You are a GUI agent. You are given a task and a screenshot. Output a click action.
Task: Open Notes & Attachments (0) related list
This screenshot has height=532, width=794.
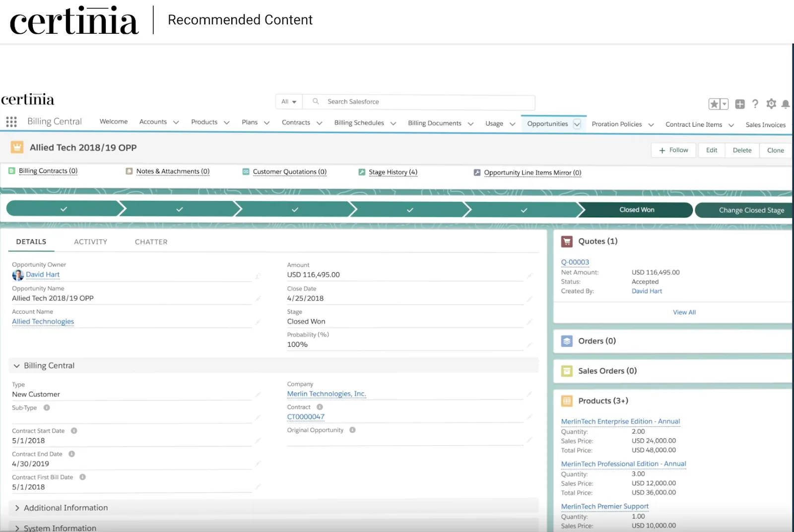(173, 171)
